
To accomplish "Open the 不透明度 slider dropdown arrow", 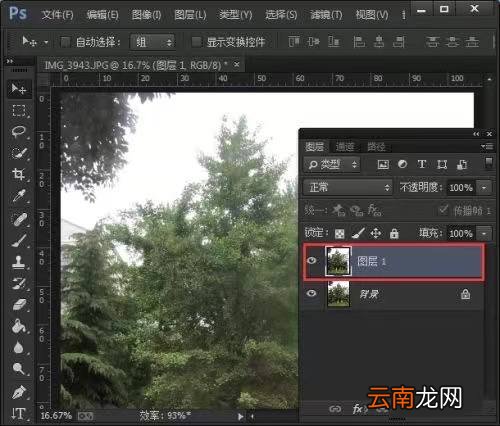I will click(484, 188).
